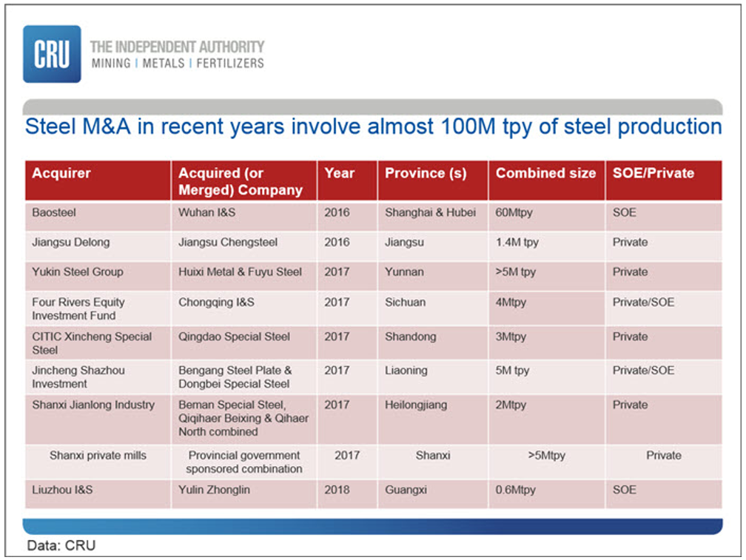The width and height of the screenshot is (746, 560).
Task: Select the Baosteel acquirer cell
Action: click(54, 213)
